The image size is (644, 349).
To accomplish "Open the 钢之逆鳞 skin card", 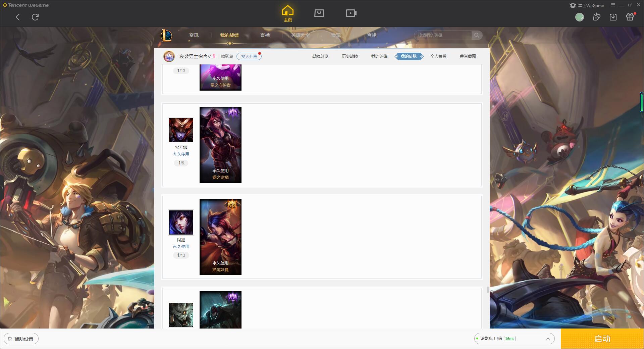I will click(x=220, y=145).
